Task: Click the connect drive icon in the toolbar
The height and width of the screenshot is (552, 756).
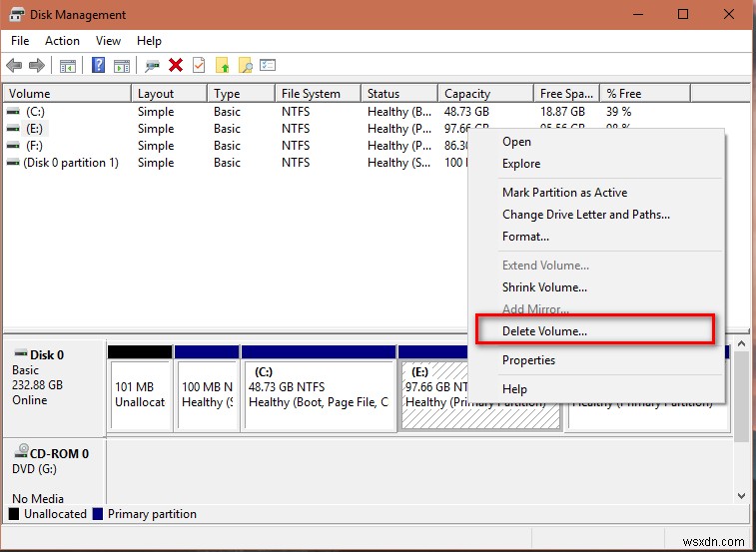Action: (152, 66)
